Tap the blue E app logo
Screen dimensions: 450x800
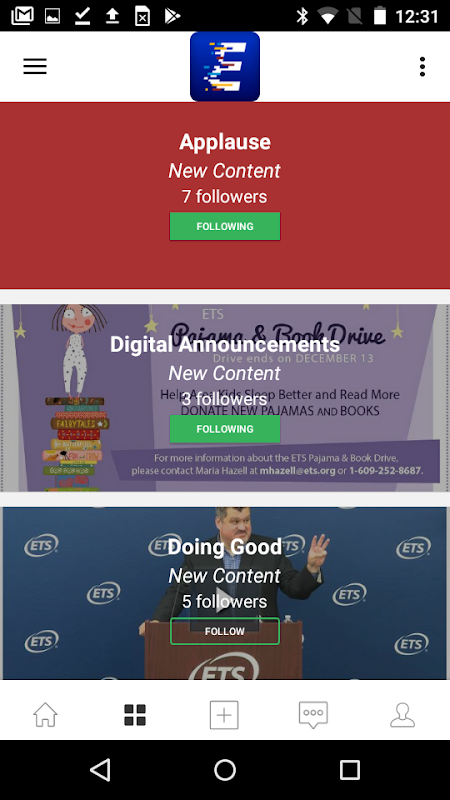(224, 66)
